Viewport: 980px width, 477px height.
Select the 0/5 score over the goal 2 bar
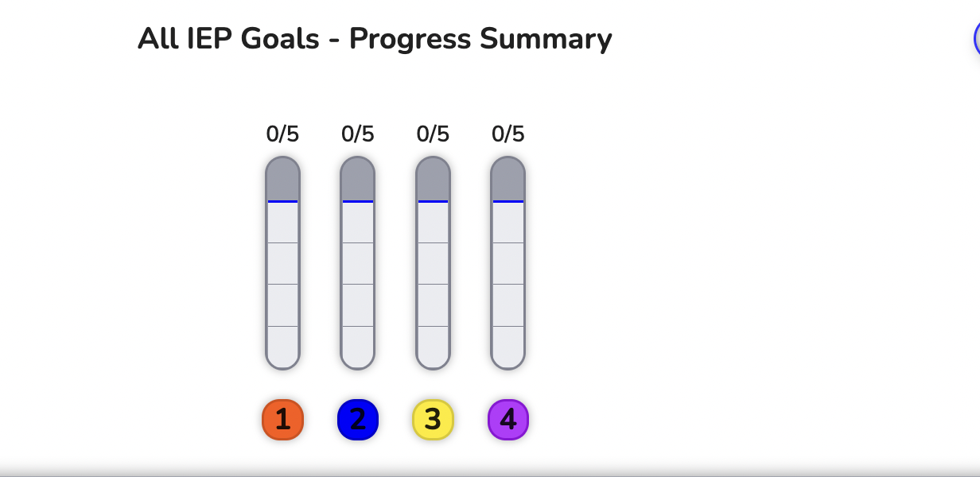(358, 134)
